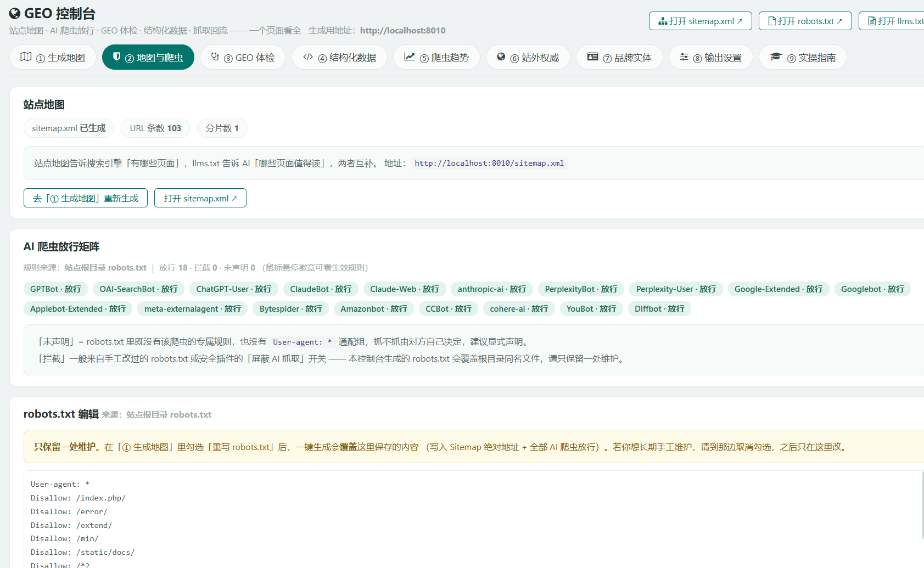Screen dimensions: 924x568
Task: Click the code icon in 结构化数据 tab
Action: pos(308,57)
